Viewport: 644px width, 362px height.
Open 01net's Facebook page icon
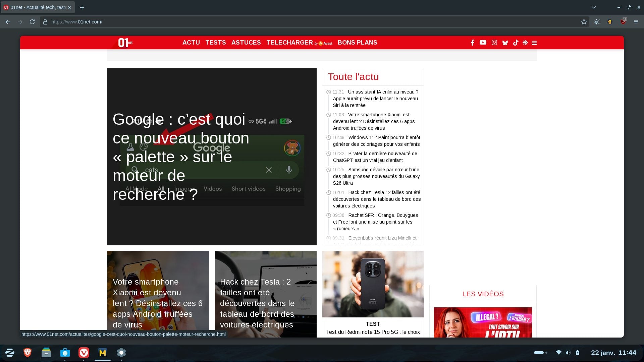click(x=472, y=43)
